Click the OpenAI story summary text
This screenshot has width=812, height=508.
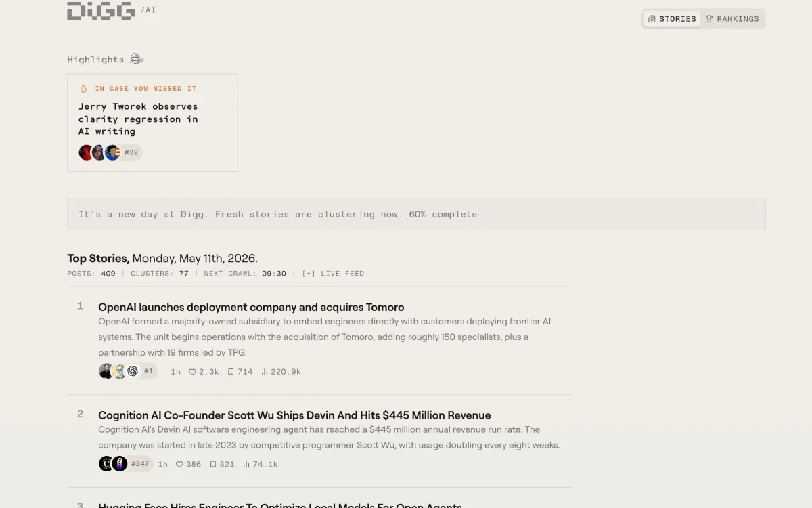(325, 337)
